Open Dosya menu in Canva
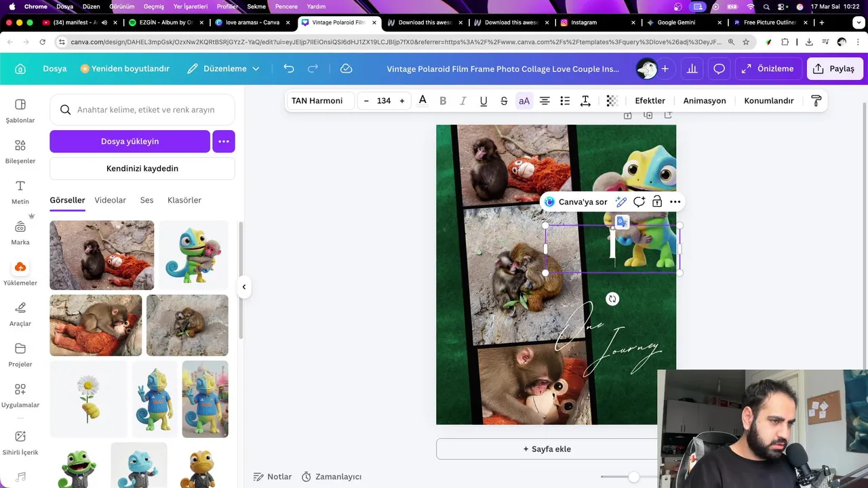Screen dimensions: 868x488 55,68
